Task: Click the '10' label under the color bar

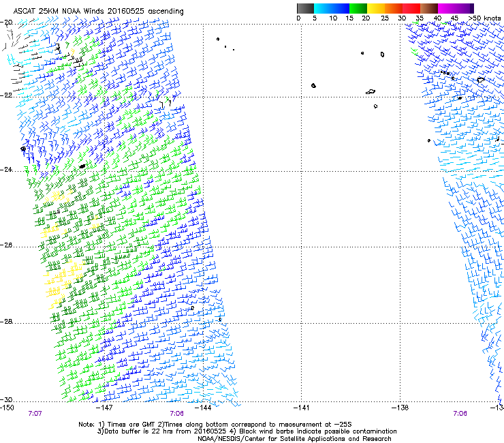Action: 333,18
